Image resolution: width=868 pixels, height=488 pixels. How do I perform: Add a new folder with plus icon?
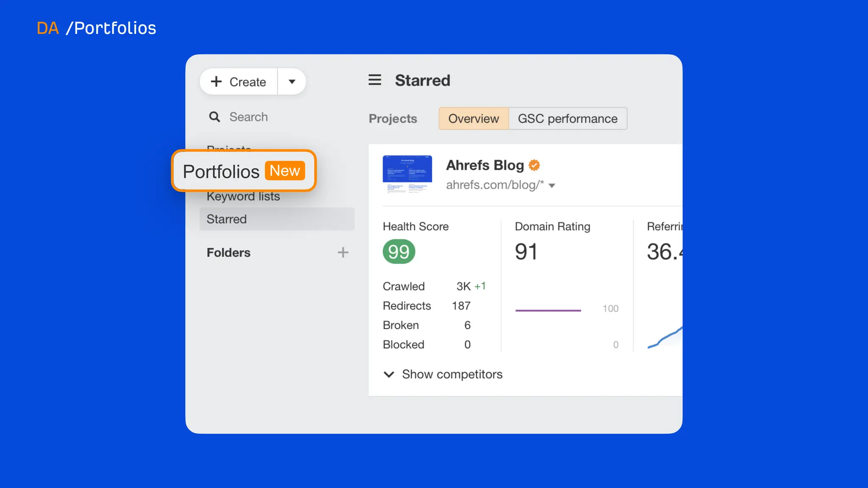coord(343,252)
